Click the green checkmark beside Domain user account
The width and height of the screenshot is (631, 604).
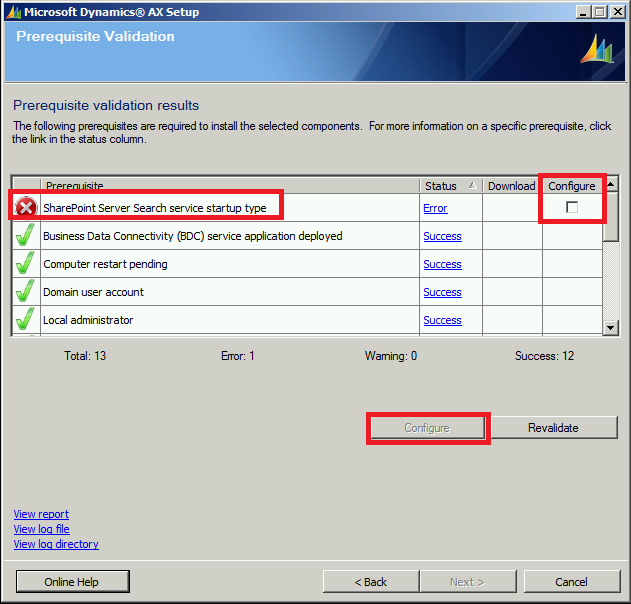click(x=25, y=291)
